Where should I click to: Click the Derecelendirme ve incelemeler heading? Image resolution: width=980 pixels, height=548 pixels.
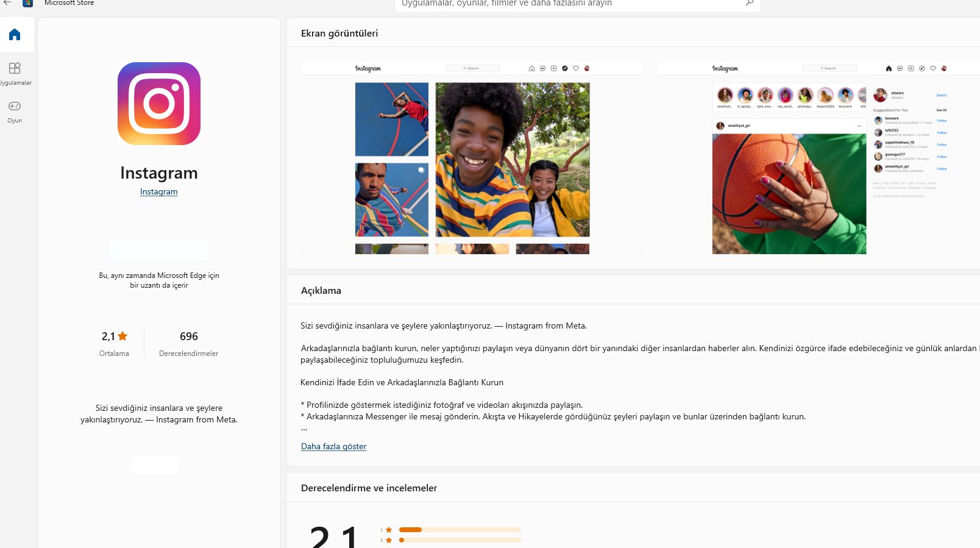pyautogui.click(x=369, y=488)
